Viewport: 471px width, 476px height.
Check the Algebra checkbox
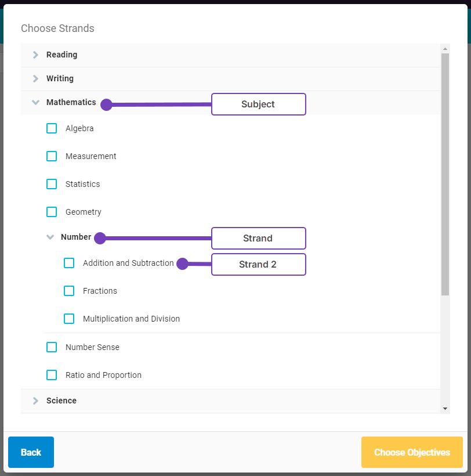pyautogui.click(x=52, y=128)
